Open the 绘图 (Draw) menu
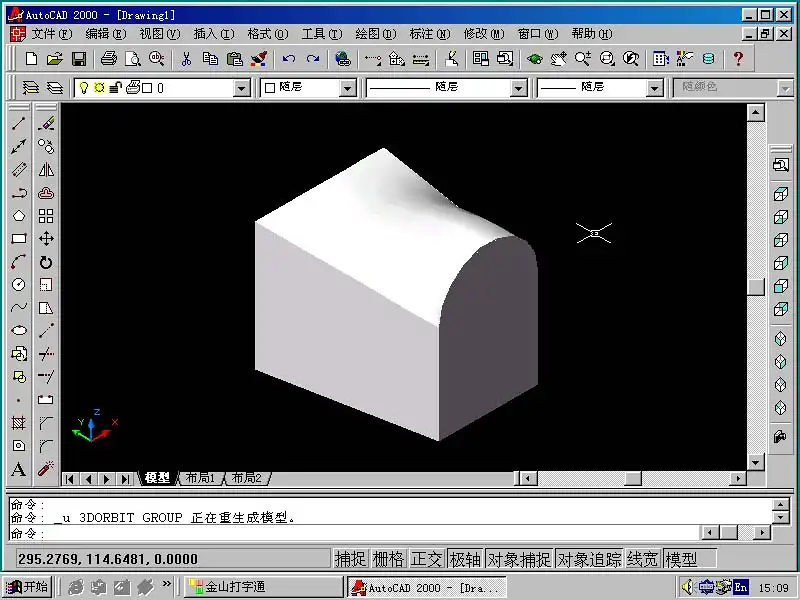Viewport: 800px width, 600px height. (x=374, y=33)
